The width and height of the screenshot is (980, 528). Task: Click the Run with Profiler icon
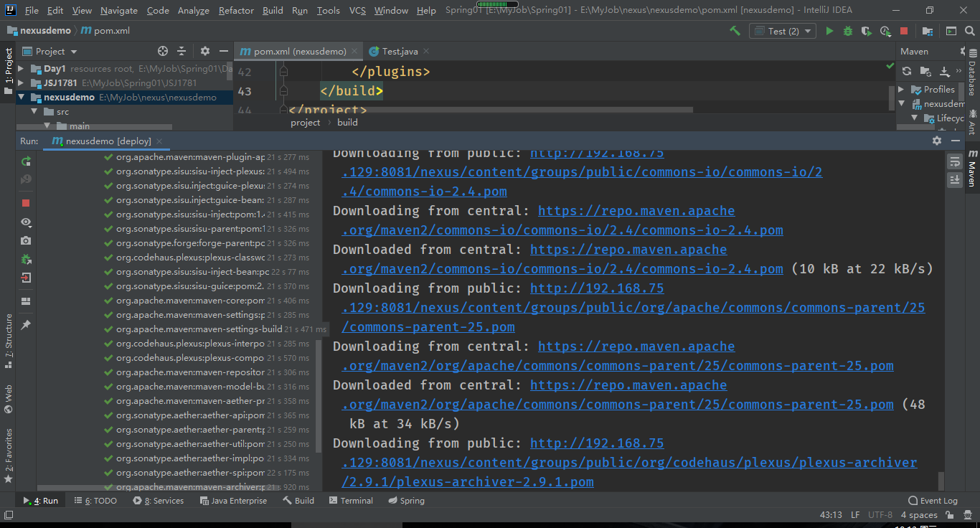885,31
